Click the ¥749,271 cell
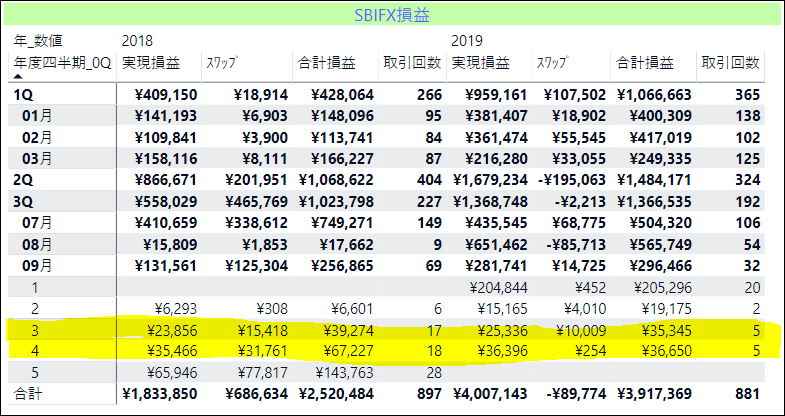The image size is (785, 416). pos(342,223)
